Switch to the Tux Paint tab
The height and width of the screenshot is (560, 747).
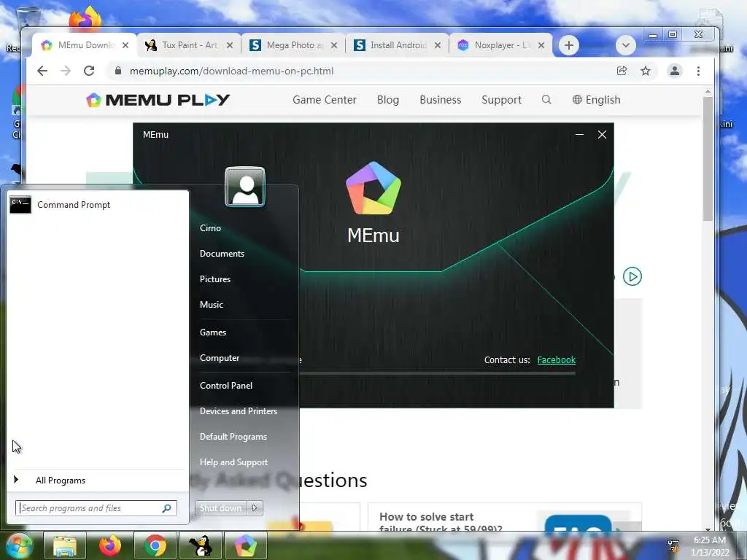pos(189,45)
